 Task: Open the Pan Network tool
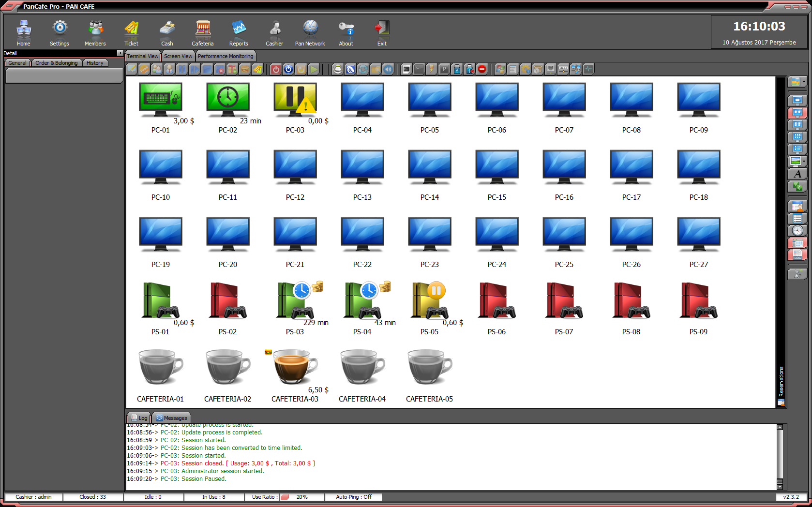point(310,32)
